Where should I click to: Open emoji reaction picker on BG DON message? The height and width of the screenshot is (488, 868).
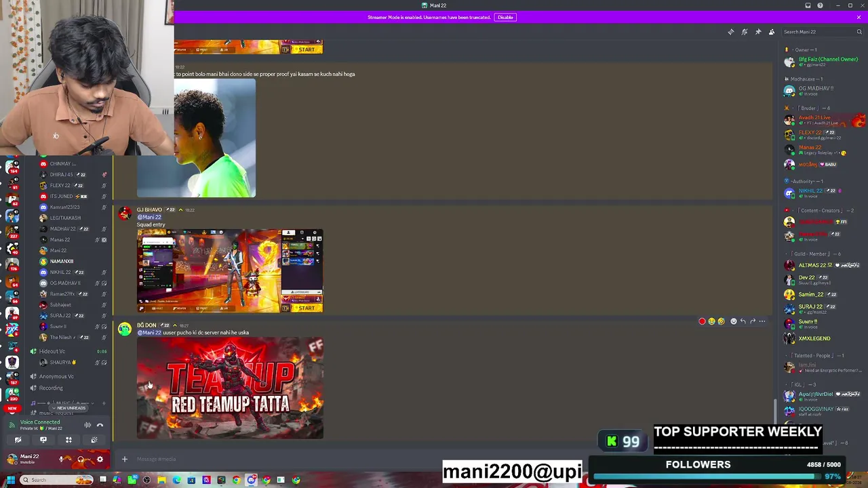pyautogui.click(x=733, y=321)
